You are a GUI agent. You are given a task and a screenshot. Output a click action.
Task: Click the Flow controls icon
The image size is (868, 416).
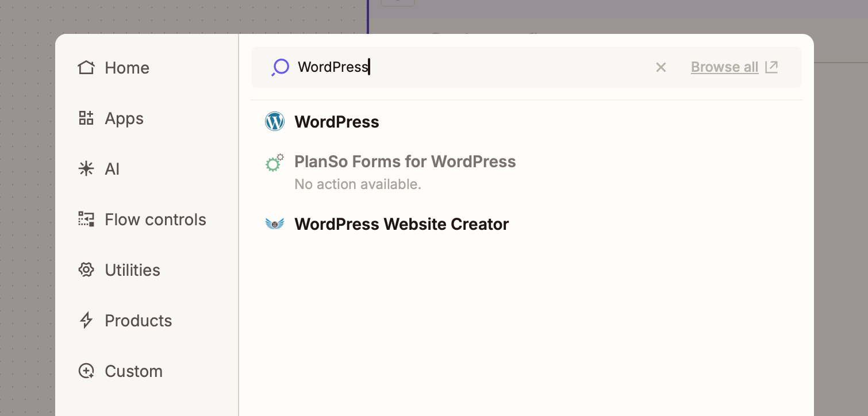pyautogui.click(x=86, y=219)
